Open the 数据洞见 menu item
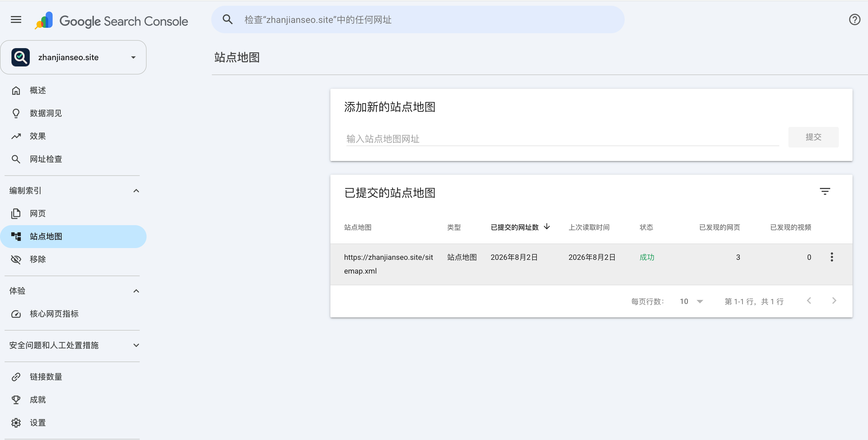 pos(74,113)
